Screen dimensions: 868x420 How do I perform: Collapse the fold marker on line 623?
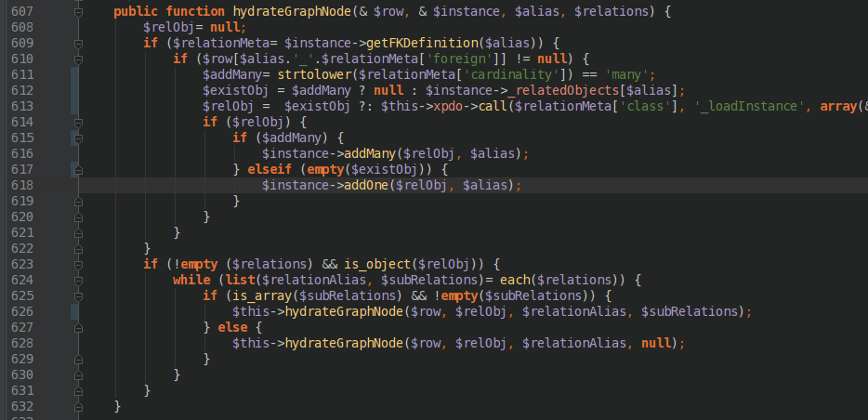[x=78, y=264]
